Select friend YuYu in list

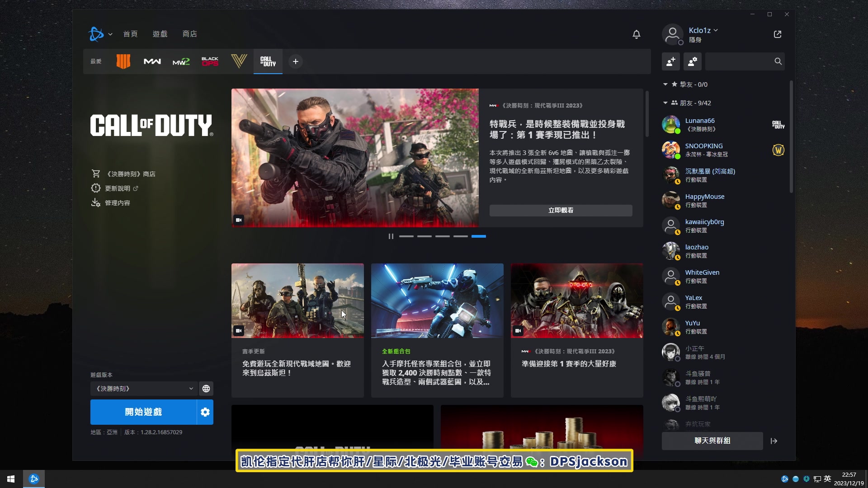point(723,327)
